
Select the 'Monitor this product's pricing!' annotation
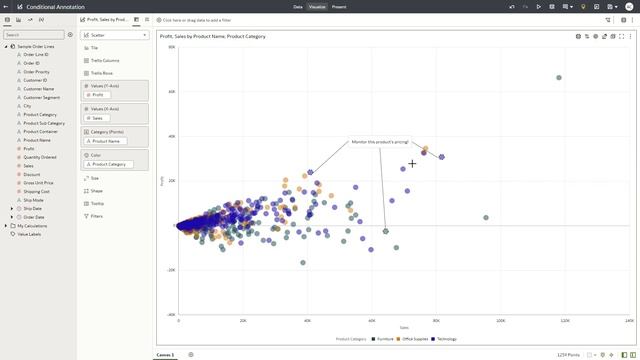380,142
